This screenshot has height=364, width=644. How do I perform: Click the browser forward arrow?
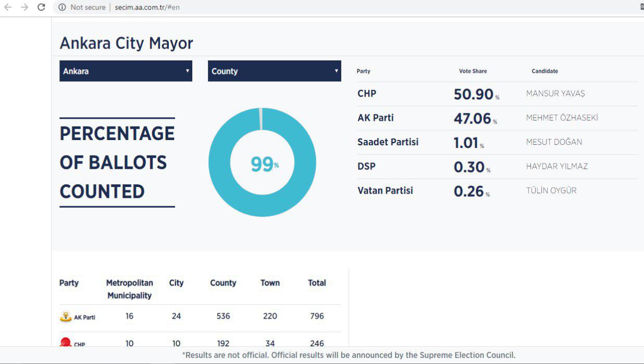pyautogui.click(x=24, y=7)
